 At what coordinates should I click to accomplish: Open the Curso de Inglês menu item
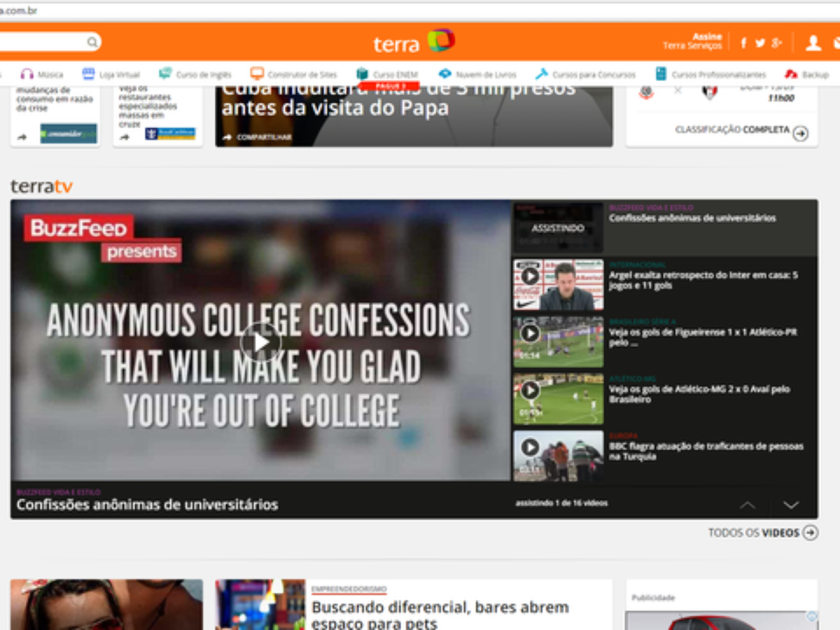coord(195,74)
